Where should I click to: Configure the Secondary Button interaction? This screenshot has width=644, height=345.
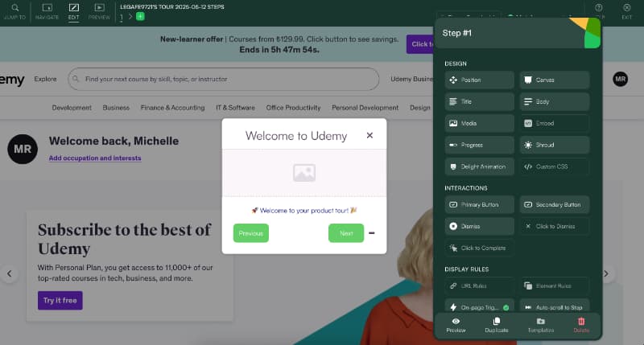pyautogui.click(x=555, y=205)
